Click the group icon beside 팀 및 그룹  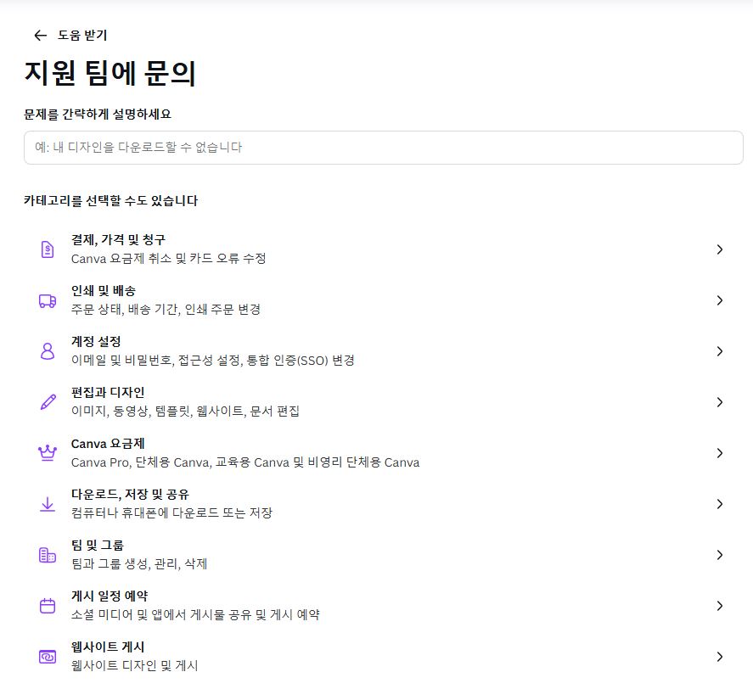tap(47, 553)
